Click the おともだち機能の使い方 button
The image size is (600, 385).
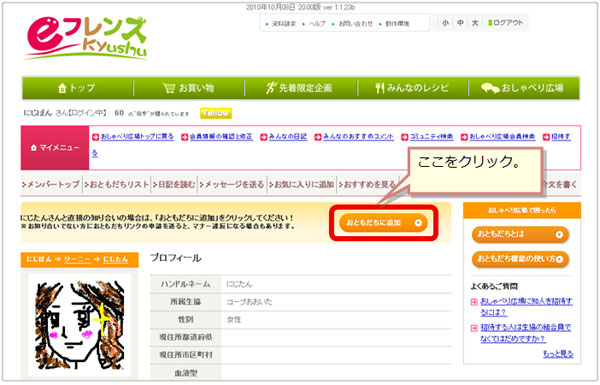pyautogui.click(x=520, y=259)
